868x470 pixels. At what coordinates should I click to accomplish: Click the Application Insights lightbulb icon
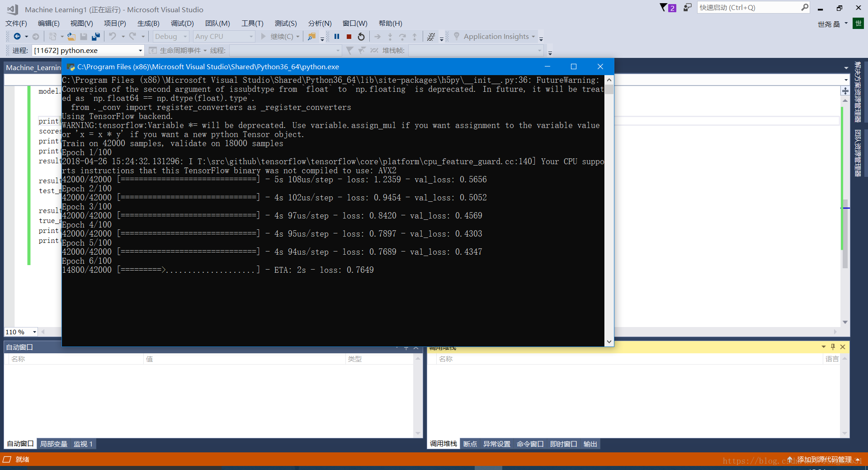click(457, 36)
